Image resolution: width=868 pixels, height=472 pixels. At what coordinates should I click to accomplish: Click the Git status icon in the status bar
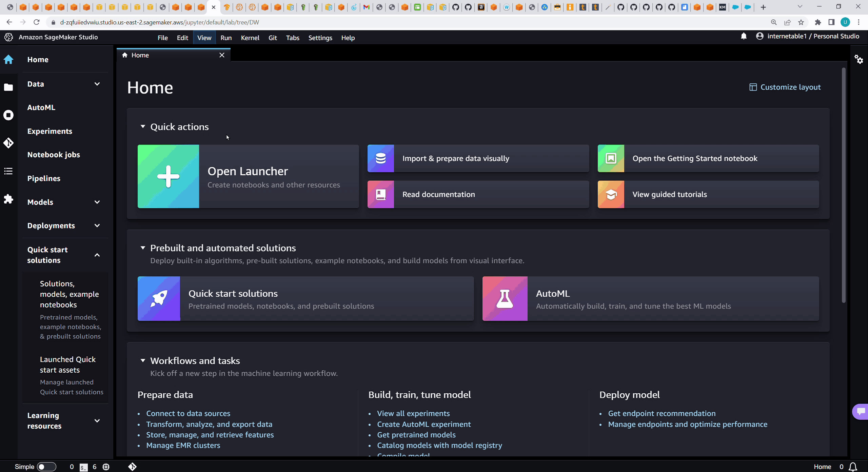(132, 467)
